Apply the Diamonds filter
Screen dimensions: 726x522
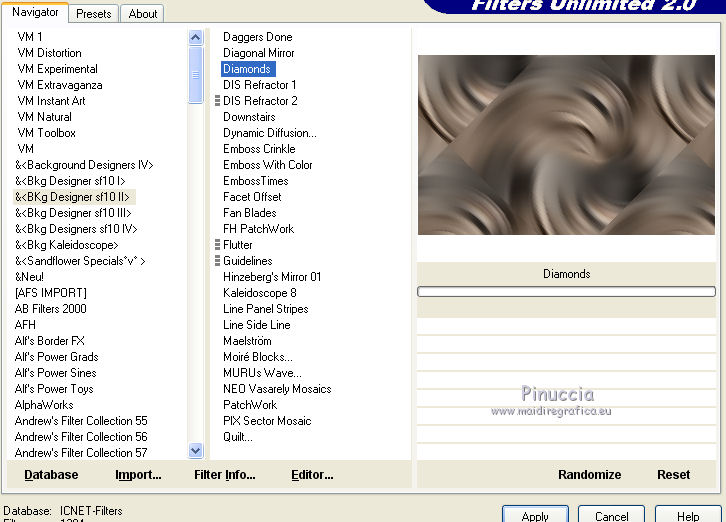535,515
